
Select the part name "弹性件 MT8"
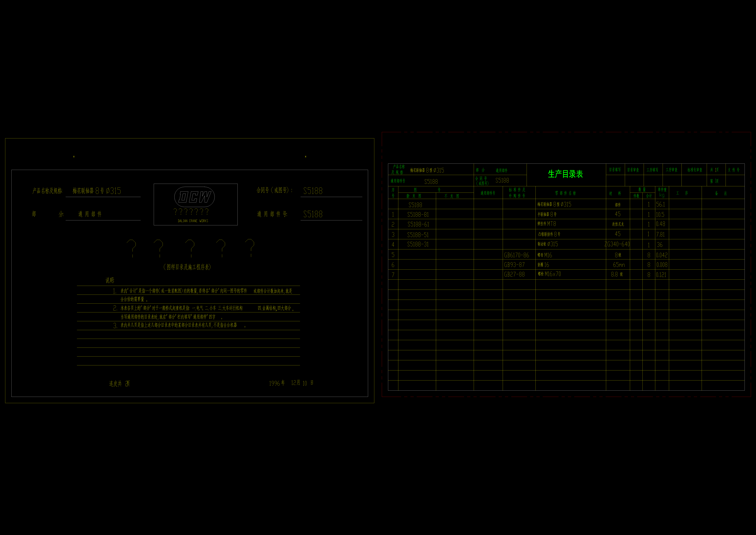547,224
